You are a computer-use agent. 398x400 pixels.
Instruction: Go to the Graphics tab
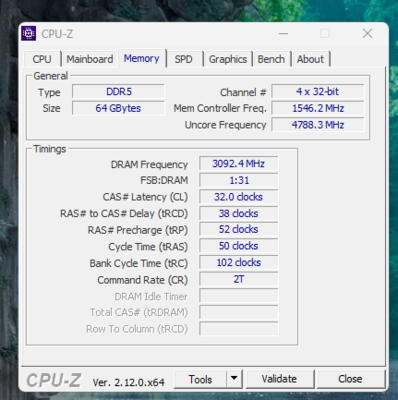(228, 59)
